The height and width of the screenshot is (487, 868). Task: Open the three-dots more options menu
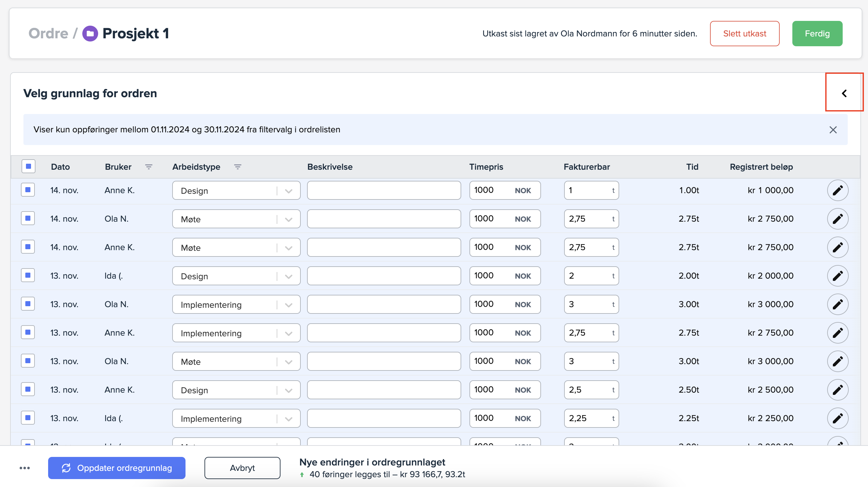click(x=25, y=468)
